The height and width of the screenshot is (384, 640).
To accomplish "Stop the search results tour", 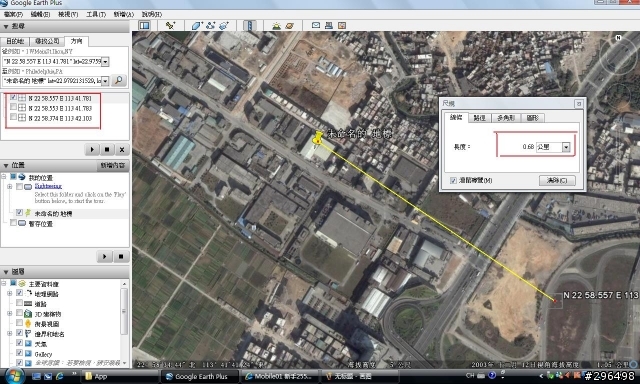I will 107,149.
